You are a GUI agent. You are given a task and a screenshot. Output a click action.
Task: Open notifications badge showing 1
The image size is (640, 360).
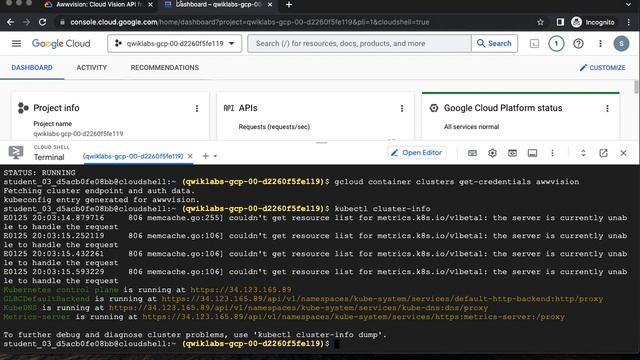click(x=556, y=44)
